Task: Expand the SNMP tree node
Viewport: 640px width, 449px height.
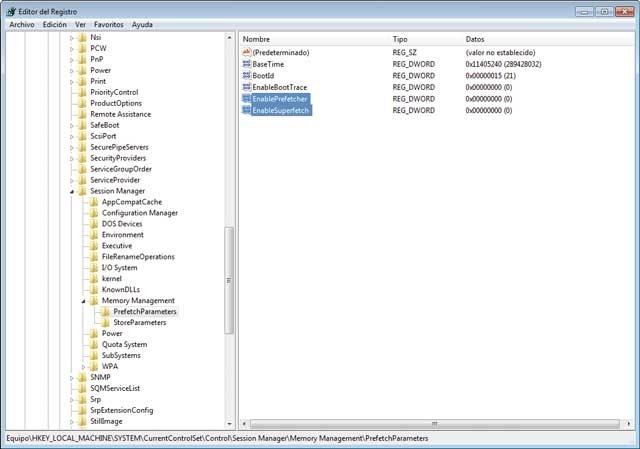Action: coord(71,378)
